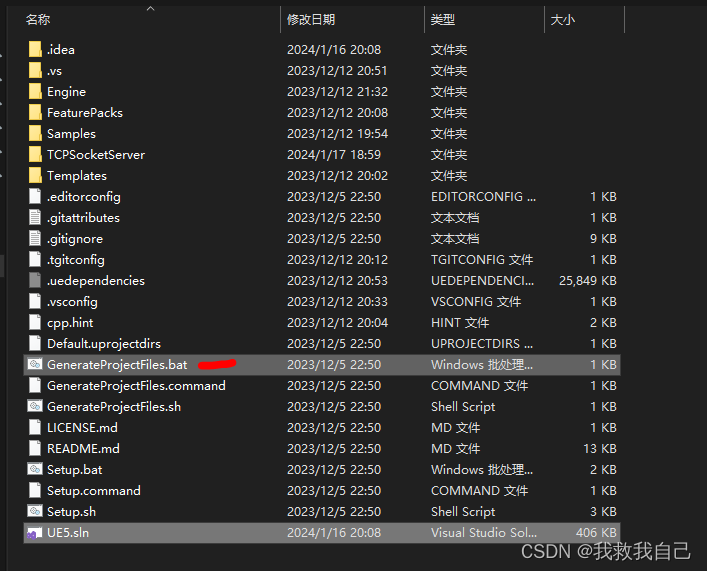Click the HINT 文件 type cell
The height and width of the screenshot is (571, 707).
460,322
